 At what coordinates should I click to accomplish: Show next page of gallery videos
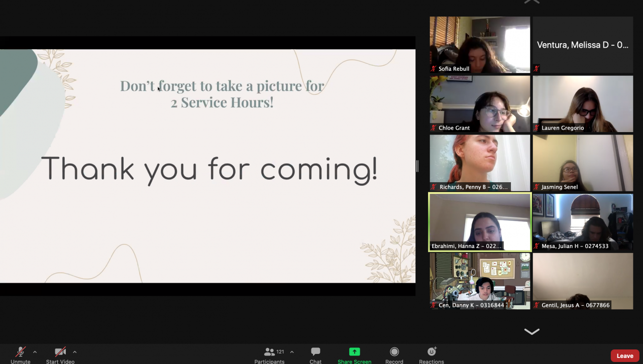532,331
